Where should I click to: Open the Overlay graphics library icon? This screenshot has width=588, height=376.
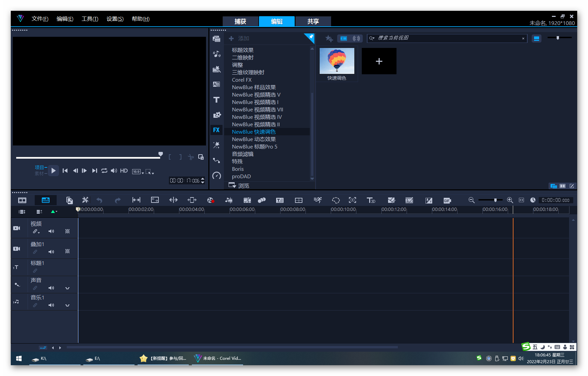[216, 115]
